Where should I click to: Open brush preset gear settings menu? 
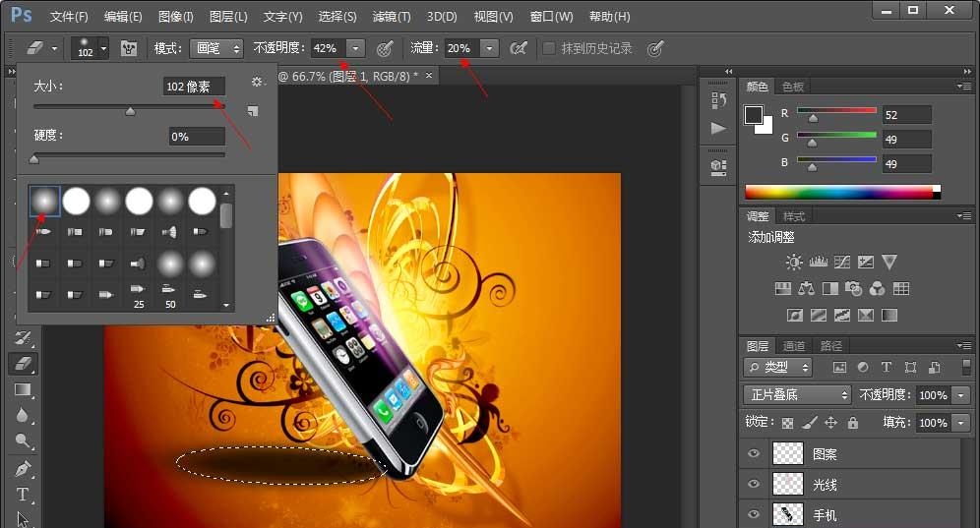[x=258, y=83]
